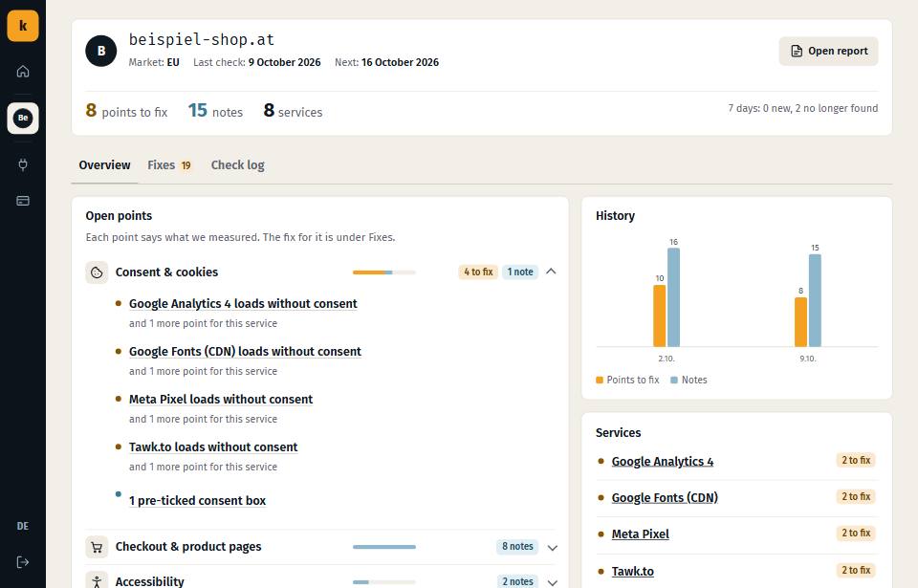The height and width of the screenshot is (588, 918).
Task: Open Google Analytics 4 loads without consent
Action: (x=243, y=303)
